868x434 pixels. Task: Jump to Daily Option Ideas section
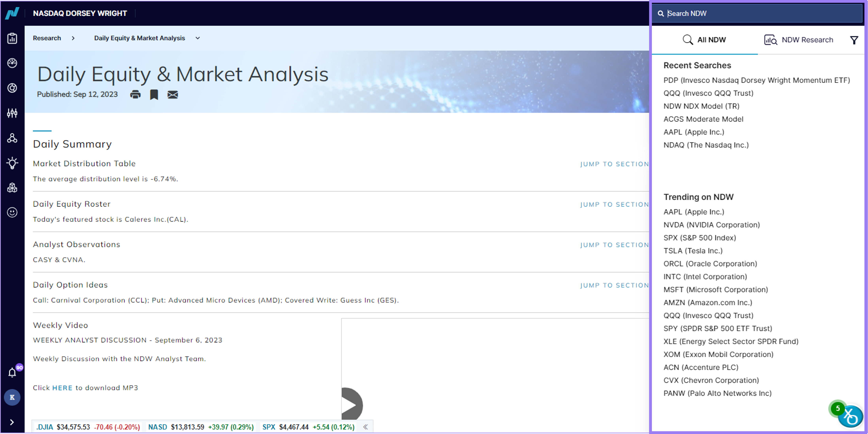point(614,286)
